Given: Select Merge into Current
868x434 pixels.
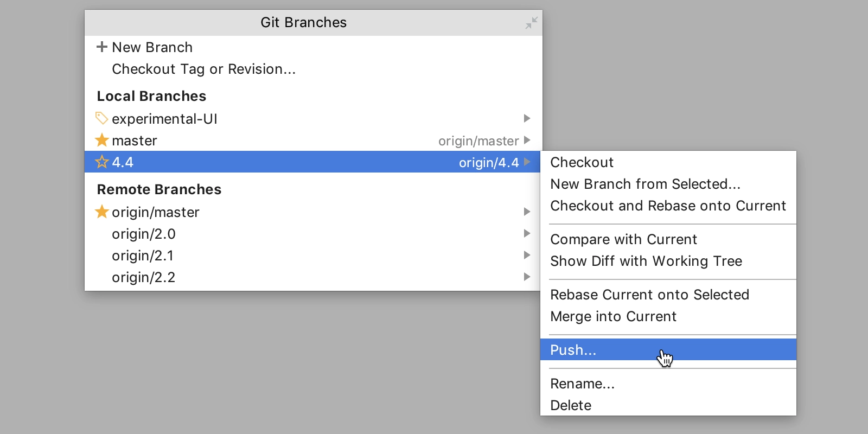Looking at the screenshot, I should (668, 316).
